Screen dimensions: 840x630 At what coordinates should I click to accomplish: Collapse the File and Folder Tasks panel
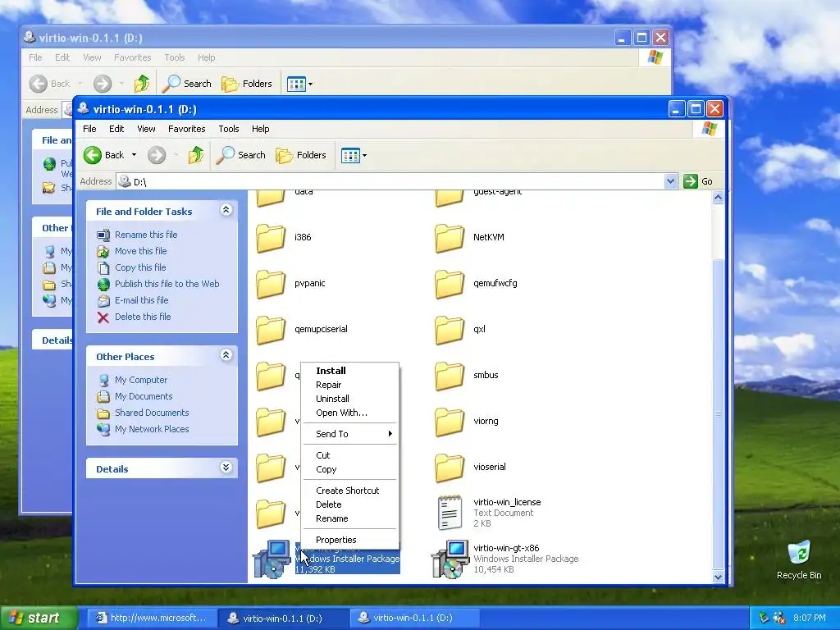tap(226, 210)
